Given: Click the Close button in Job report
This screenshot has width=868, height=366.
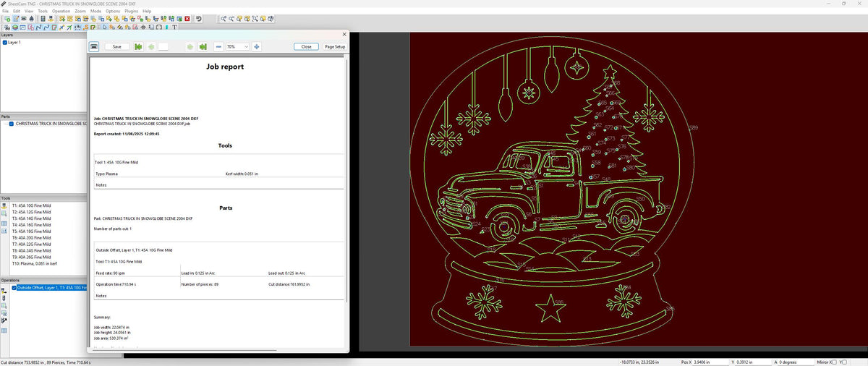Looking at the screenshot, I should 306,46.
